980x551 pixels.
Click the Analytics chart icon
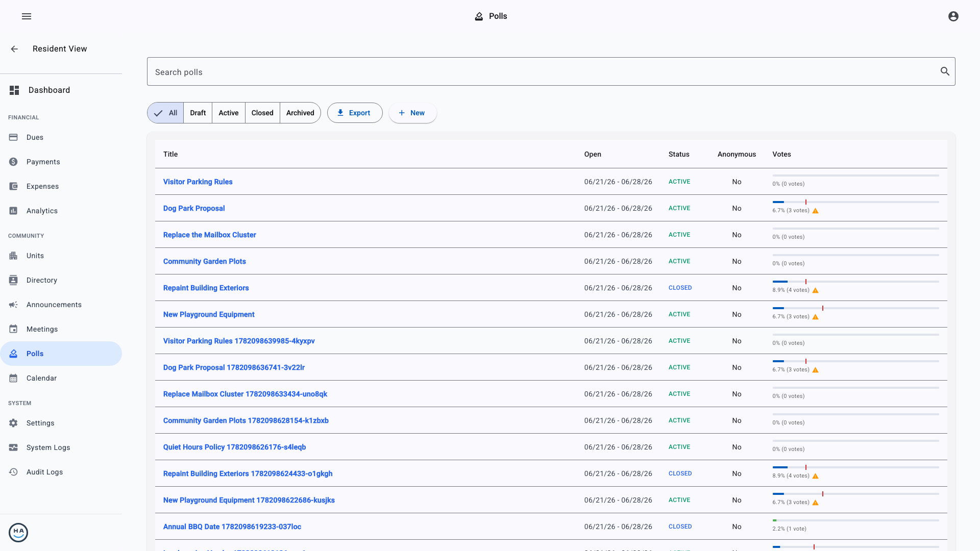click(x=13, y=211)
